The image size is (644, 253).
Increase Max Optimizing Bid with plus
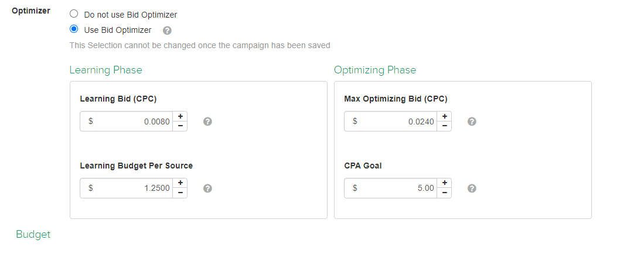pos(444,116)
